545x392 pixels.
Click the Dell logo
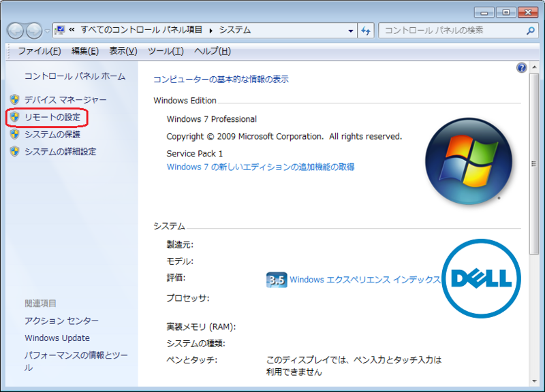coord(480,279)
